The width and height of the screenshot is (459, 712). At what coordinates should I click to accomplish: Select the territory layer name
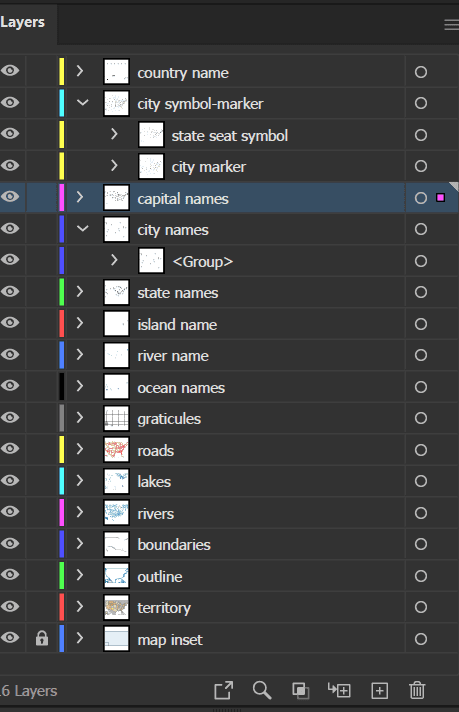pyautogui.click(x=164, y=608)
